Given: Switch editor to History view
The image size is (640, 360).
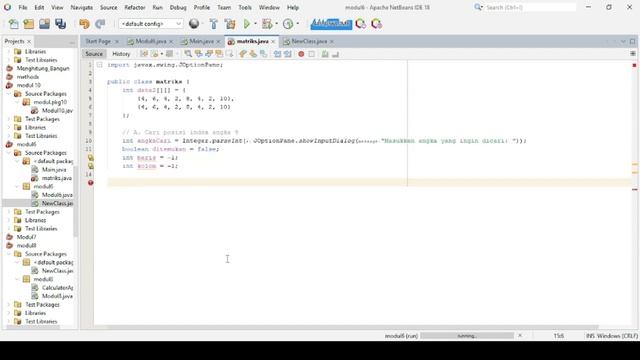Looking at the screenshot, I should pyautogui.click(x=121, y=54).
